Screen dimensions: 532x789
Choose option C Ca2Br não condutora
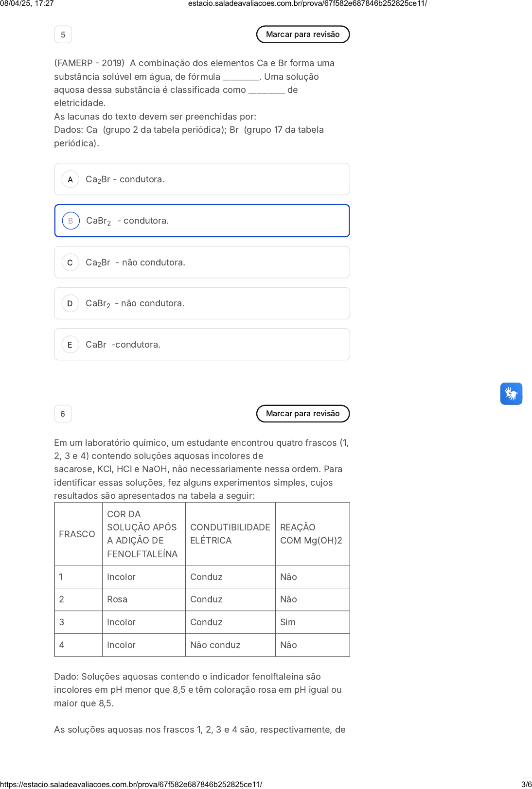point(202,263)
